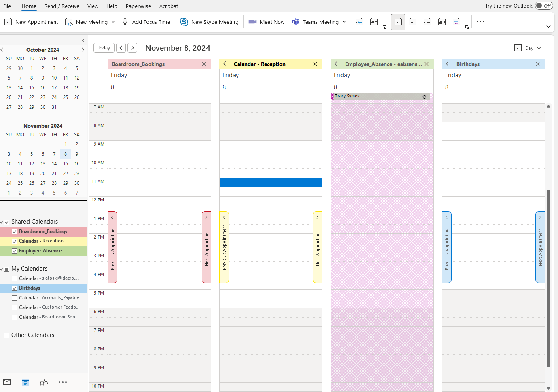Expand the ribbon with the chevron
558x392 pixels.
[548, 27]
